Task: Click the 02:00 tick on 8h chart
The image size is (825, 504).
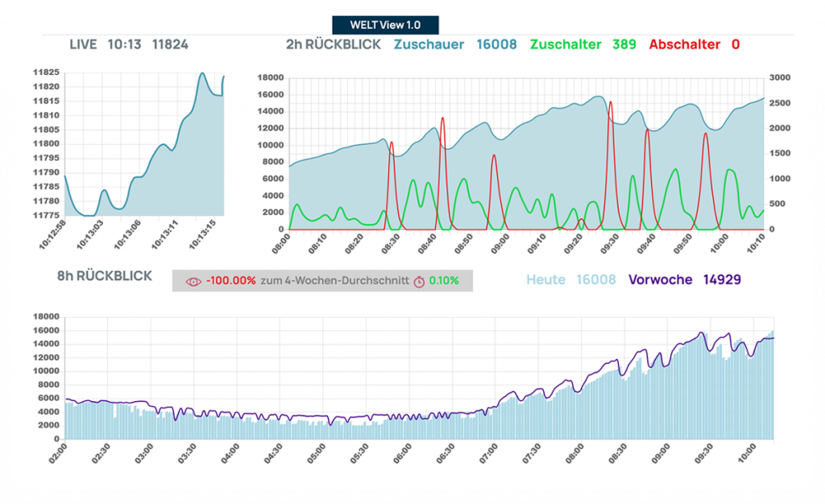Action: click(58, 453)
